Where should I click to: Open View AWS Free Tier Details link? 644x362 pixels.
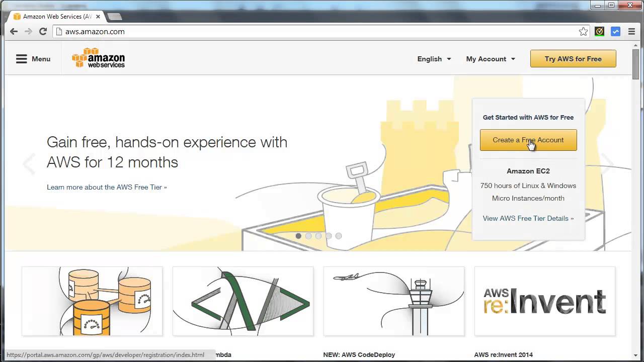tap(528, 218)
